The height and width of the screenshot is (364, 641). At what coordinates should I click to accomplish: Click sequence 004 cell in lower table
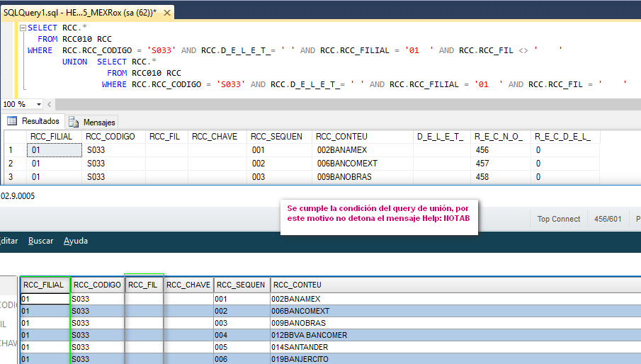coord(242,335)
